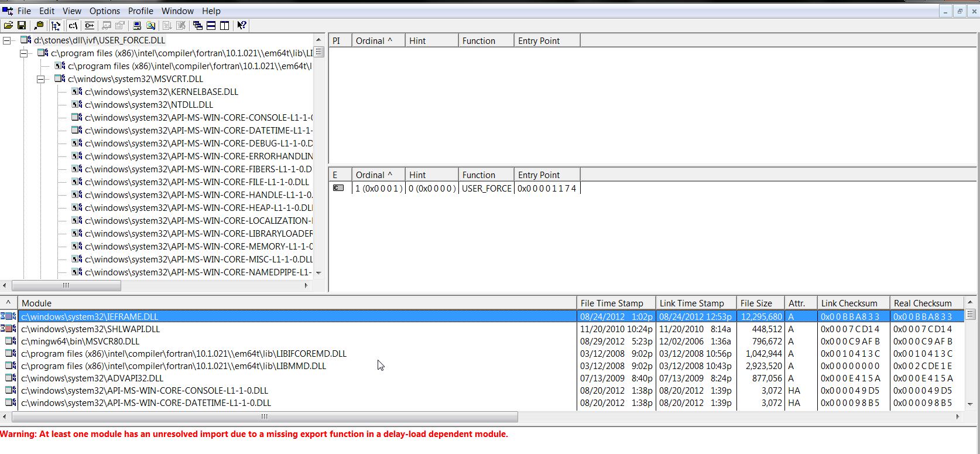Open the Options menu

click(104, 11)
